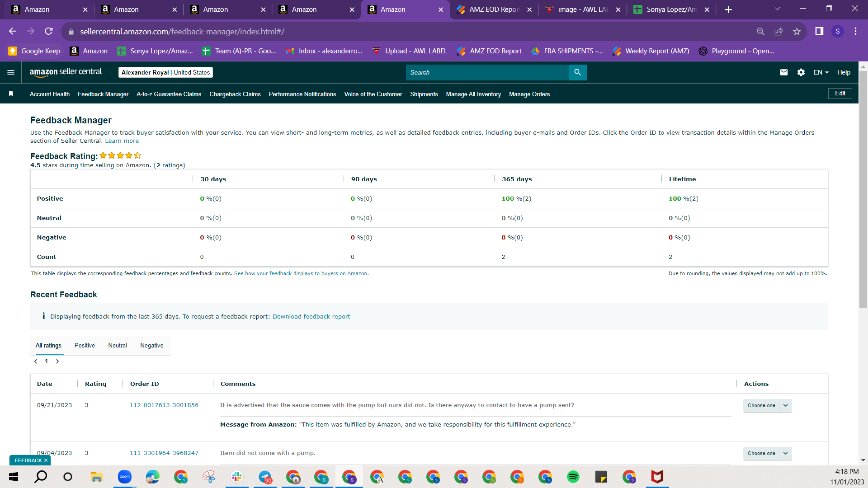Open order 111-3301964-3968247
This screenshot has width=868, height=488.
click(x=164, y=453)
